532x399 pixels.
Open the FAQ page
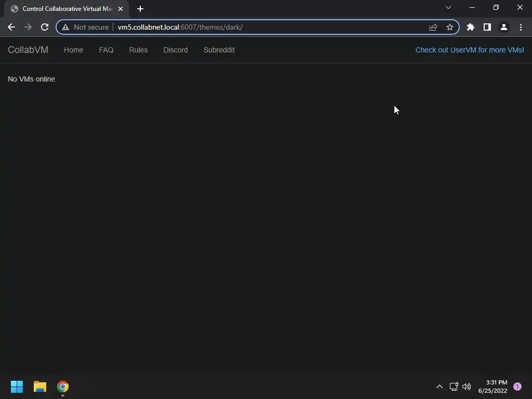click(106, 50)
